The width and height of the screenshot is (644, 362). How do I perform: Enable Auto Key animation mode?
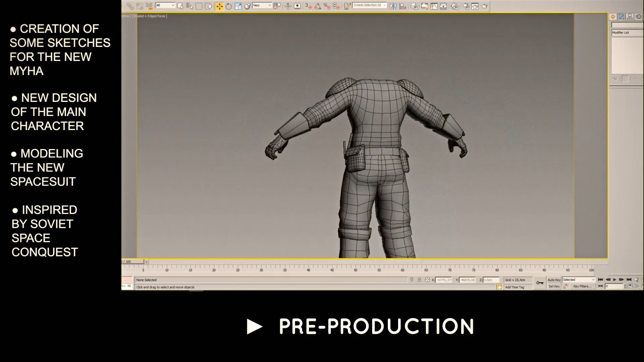pyautogui.click(x=553, y=280)
